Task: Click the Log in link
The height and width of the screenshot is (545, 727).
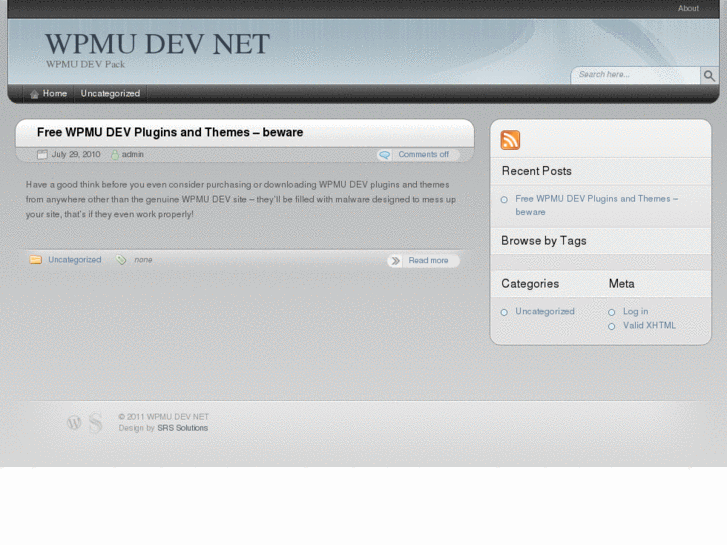Action: [635, 312]
